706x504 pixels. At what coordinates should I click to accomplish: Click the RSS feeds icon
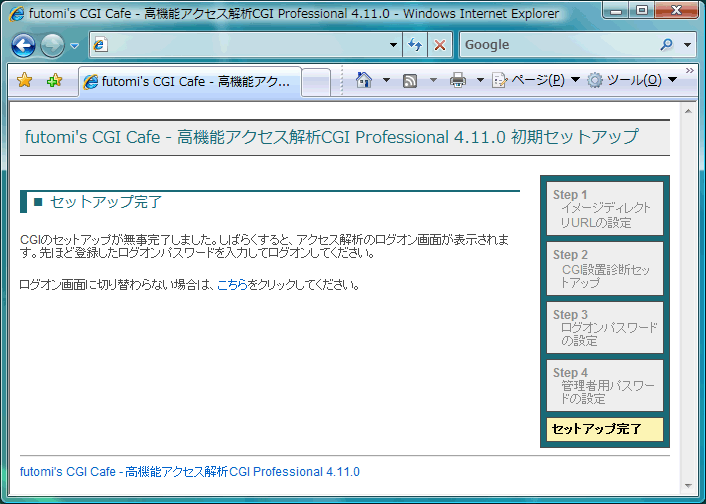(x=410, y=81)
